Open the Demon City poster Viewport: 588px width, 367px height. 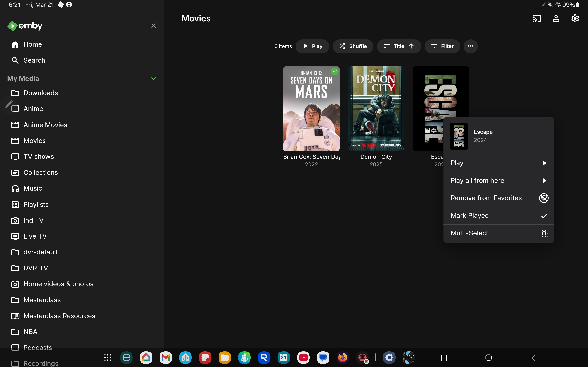pyautogui.click(x=376, y=108)
